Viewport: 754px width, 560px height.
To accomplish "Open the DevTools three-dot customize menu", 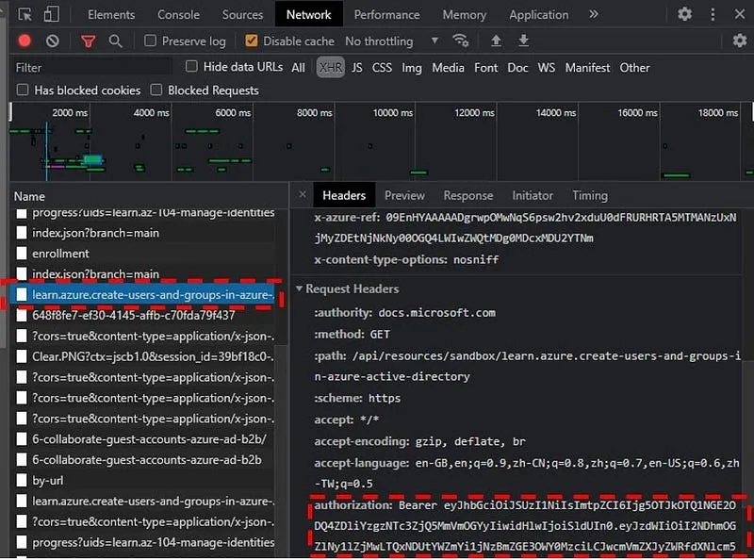I will click(x=713, y=14).
